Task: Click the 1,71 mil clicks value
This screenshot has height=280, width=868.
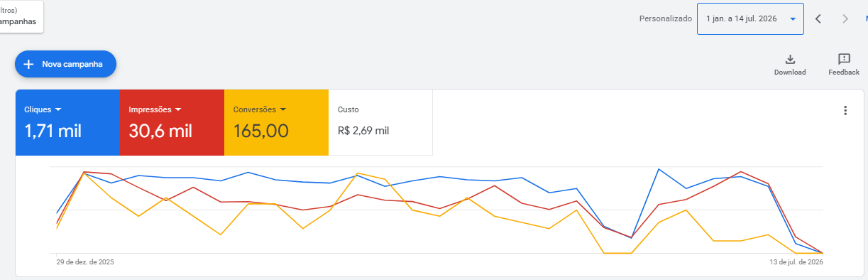Action: coord(53,131)
